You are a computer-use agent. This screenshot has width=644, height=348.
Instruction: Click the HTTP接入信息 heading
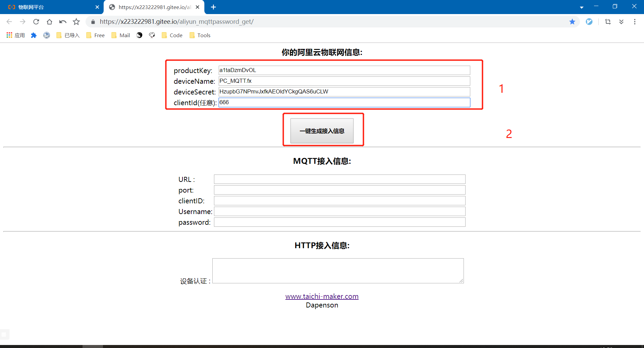[x=322, y=246]
